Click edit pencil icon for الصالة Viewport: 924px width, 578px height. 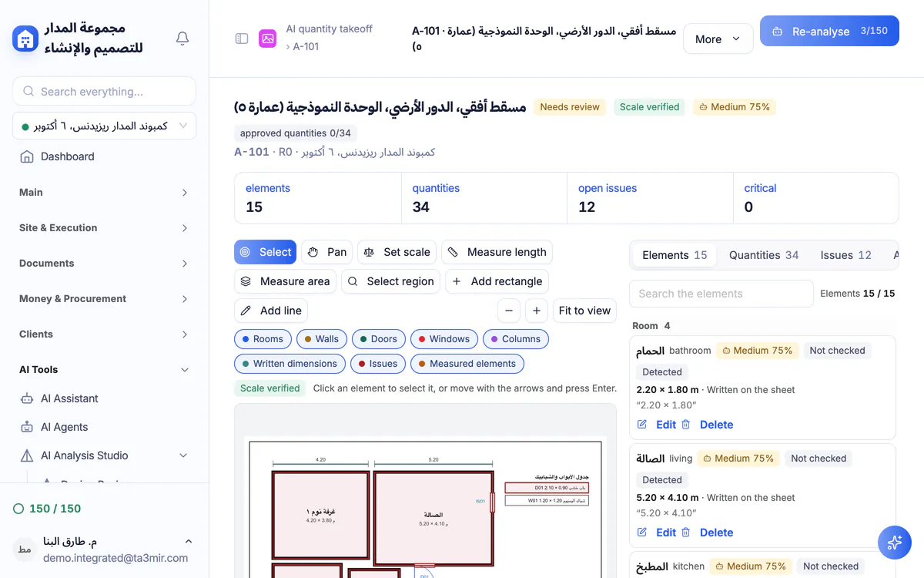tap(642, 533)
